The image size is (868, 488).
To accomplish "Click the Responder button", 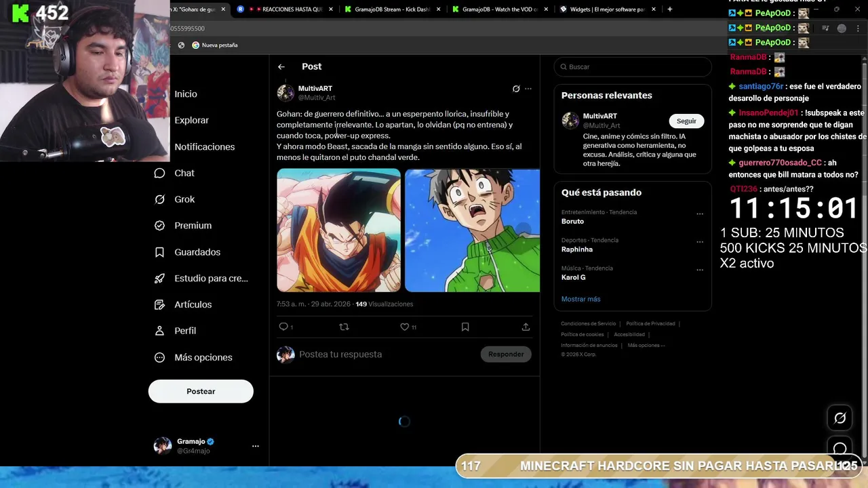I will (x=506, y=354).
